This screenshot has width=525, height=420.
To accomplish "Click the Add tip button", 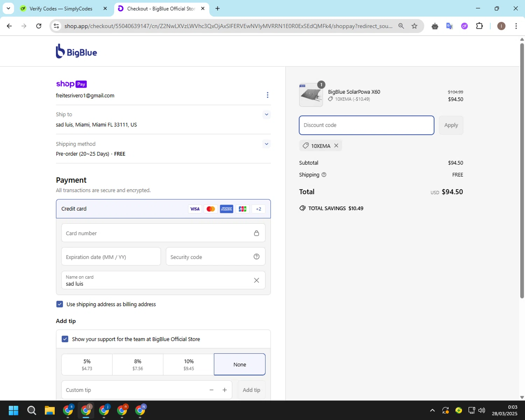I will [251, 390].
